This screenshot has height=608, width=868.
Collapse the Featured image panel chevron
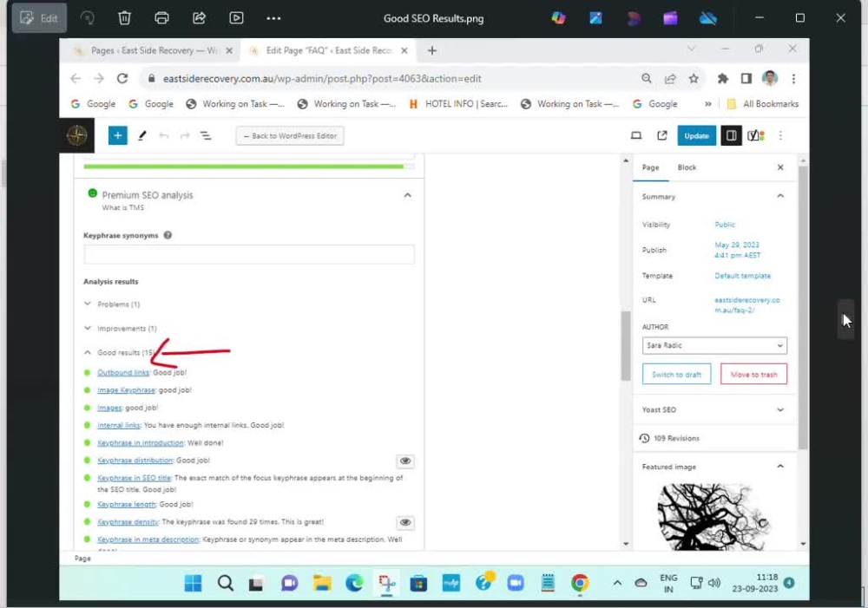[780, 467]
